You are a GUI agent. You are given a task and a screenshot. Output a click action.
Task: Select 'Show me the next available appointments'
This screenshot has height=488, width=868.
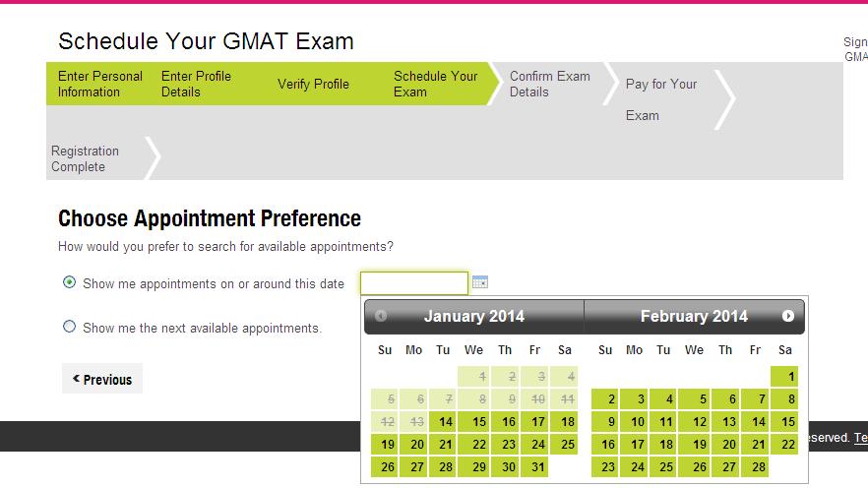click(x=69, y=327)
